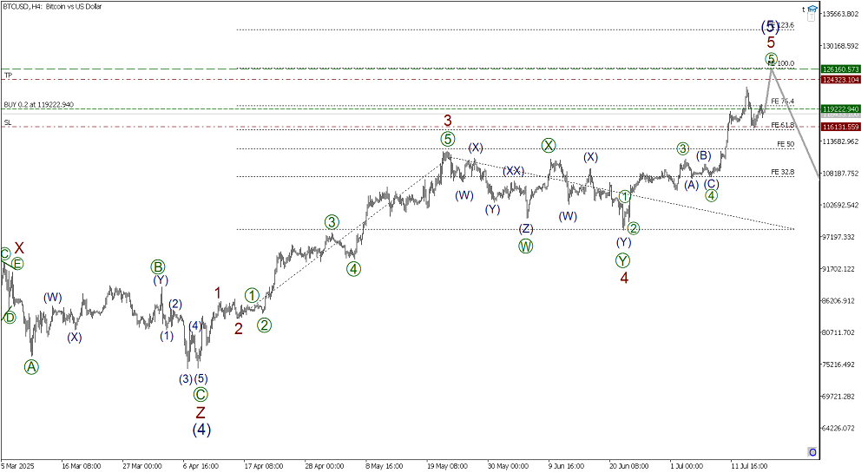Select the green 119222.940 entry price tag
The image size is (868, 473).
tap(841, 109)
